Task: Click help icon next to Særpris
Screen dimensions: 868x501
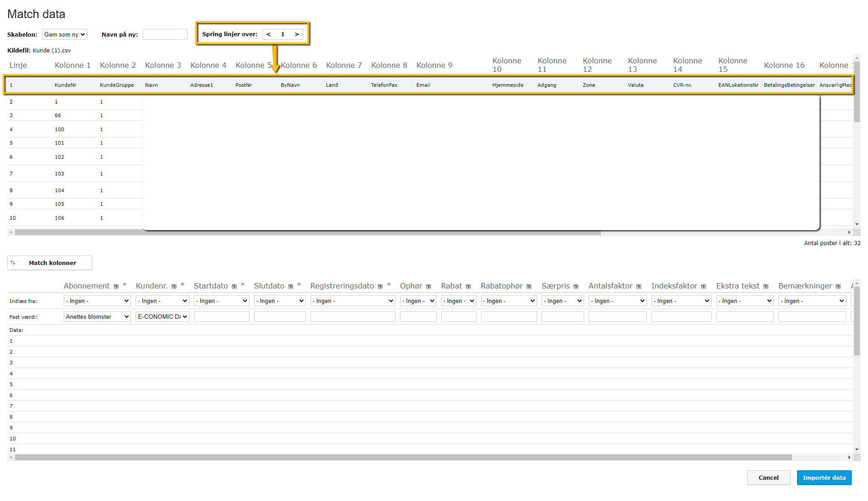Action: [x=576, y=287]
